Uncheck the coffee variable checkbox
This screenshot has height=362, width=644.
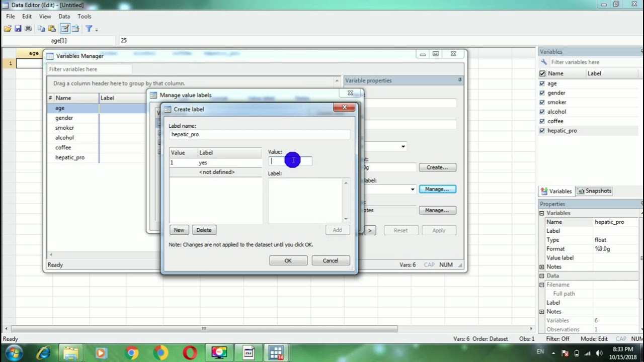(542, 121)
